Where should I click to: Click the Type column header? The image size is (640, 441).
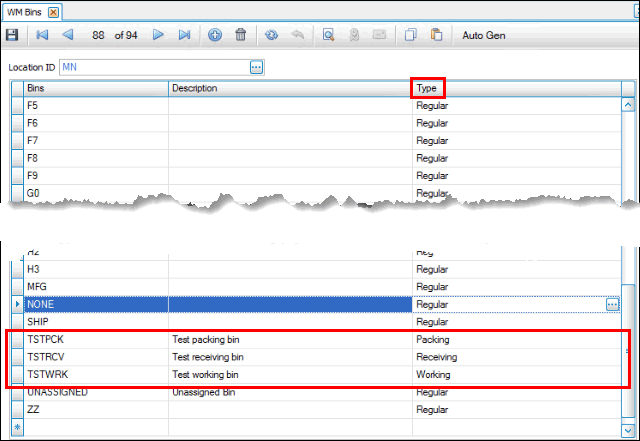(x=428, y=88)
